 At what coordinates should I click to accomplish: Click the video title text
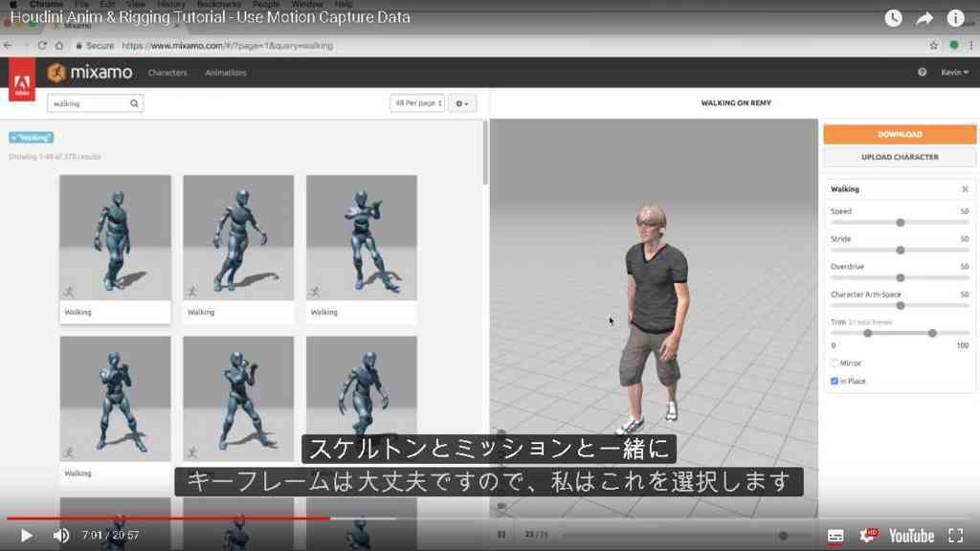pos(210,17)
